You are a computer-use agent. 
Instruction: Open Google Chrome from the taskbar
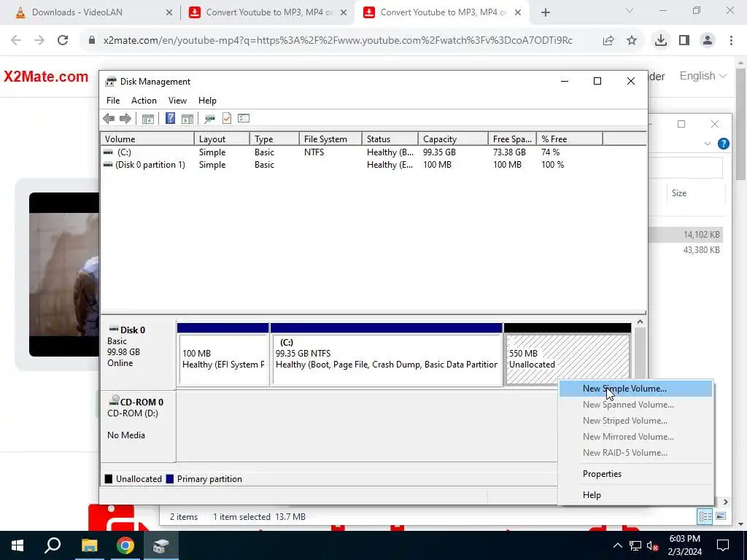coord(125,545)
